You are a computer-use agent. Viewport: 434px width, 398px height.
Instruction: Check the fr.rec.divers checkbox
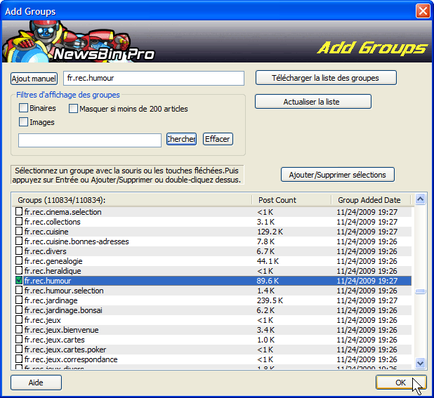pyautogui.click(x=19, y=251)
